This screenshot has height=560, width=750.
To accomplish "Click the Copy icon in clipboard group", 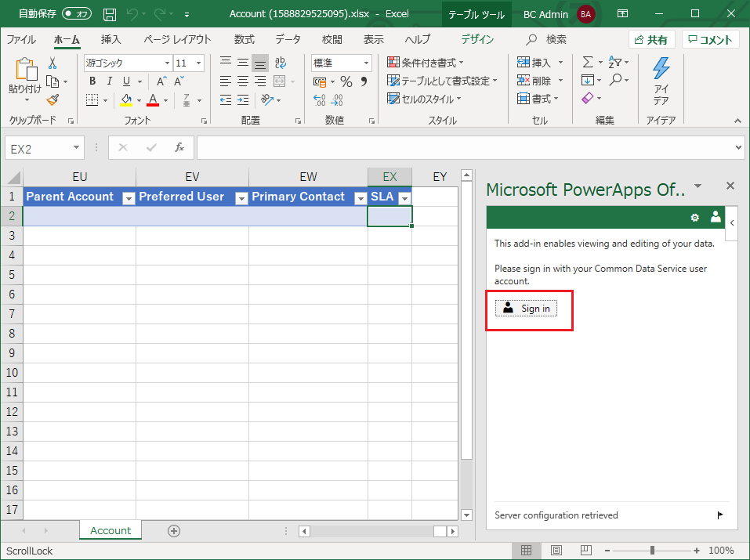I will 53,81.
